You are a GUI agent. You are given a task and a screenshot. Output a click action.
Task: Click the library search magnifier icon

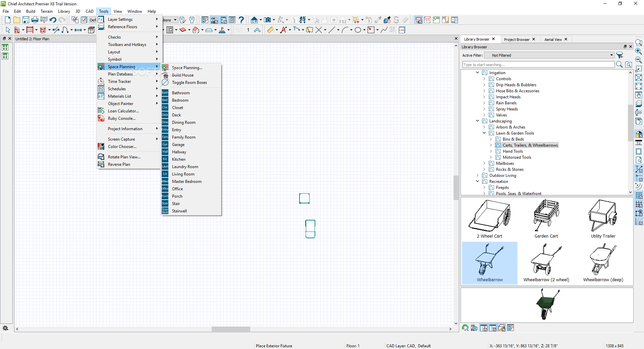(x=619, y=64)
